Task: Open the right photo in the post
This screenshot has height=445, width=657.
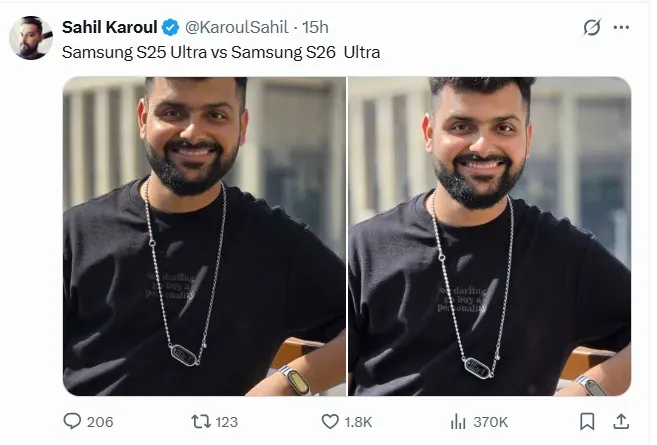Action: [490, 237]
